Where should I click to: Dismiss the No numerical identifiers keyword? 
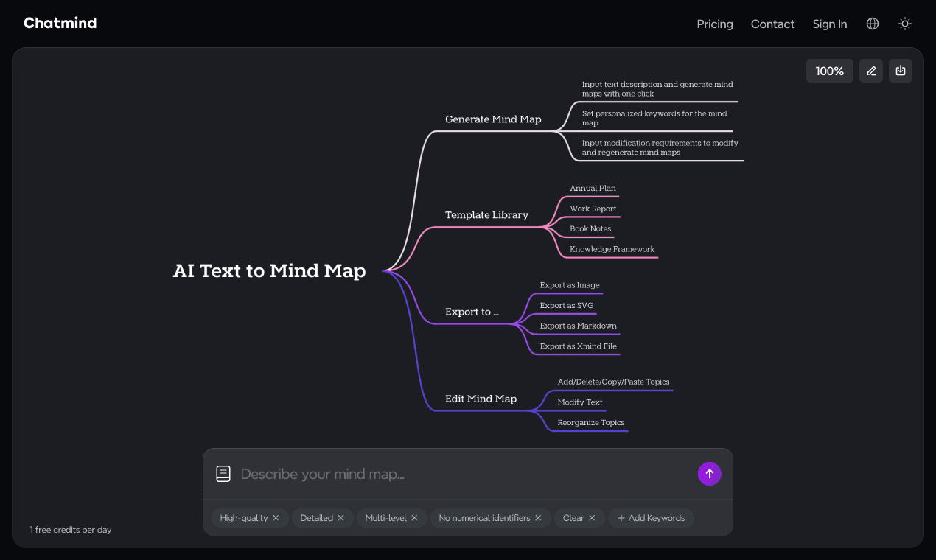click(x=538, y=517)
